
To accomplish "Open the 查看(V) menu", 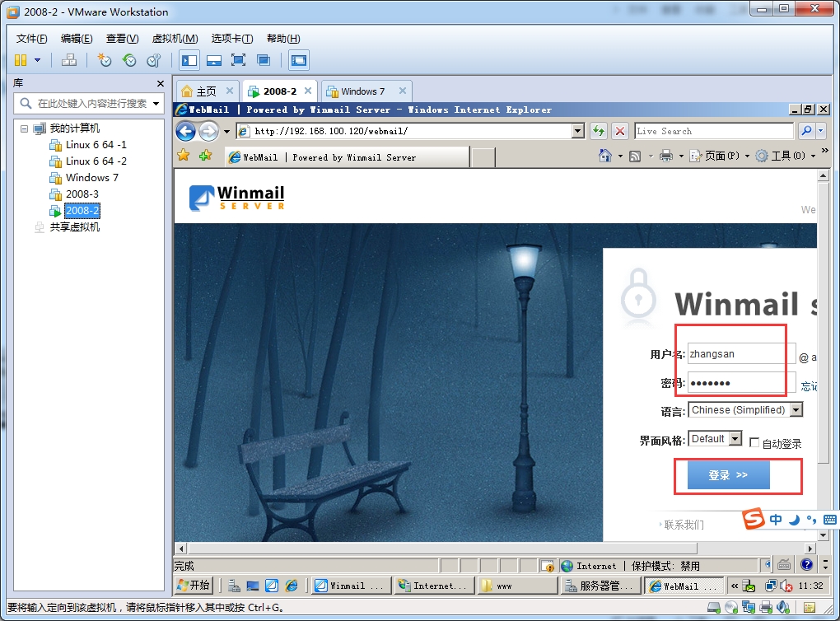I will point(122,39).
